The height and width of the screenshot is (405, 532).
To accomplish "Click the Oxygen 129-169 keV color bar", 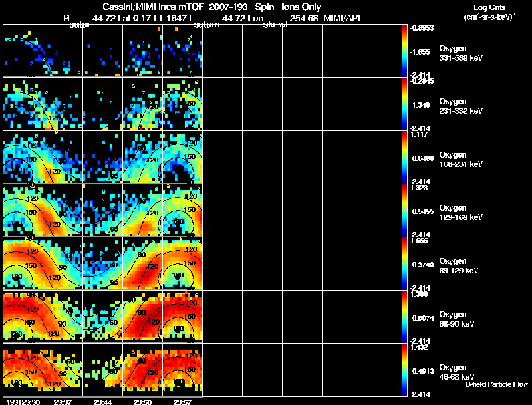I will pyautogui.click(x=404, y=210).
